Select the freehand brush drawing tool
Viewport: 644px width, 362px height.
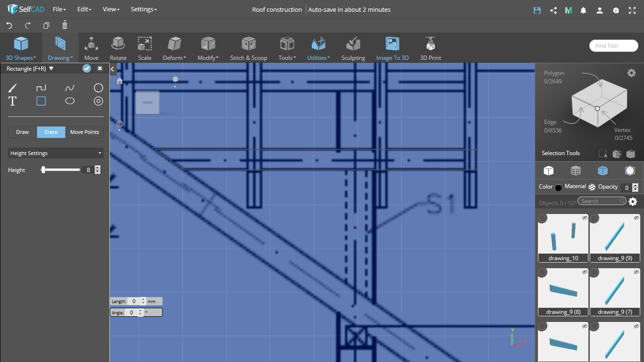[x=13, y=88]
